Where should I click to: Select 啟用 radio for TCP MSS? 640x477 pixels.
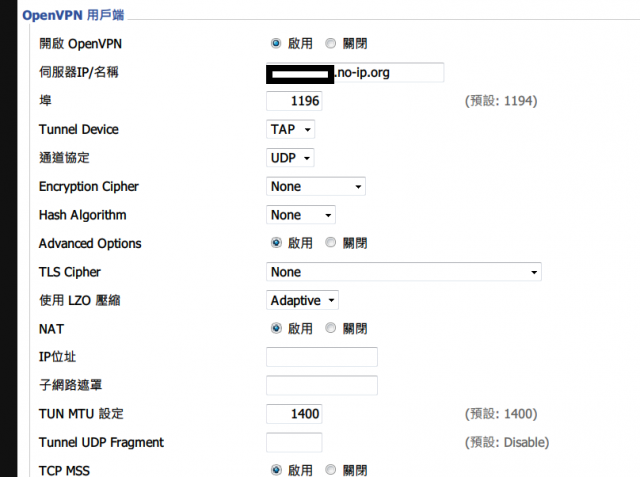[x=276, y=470]
